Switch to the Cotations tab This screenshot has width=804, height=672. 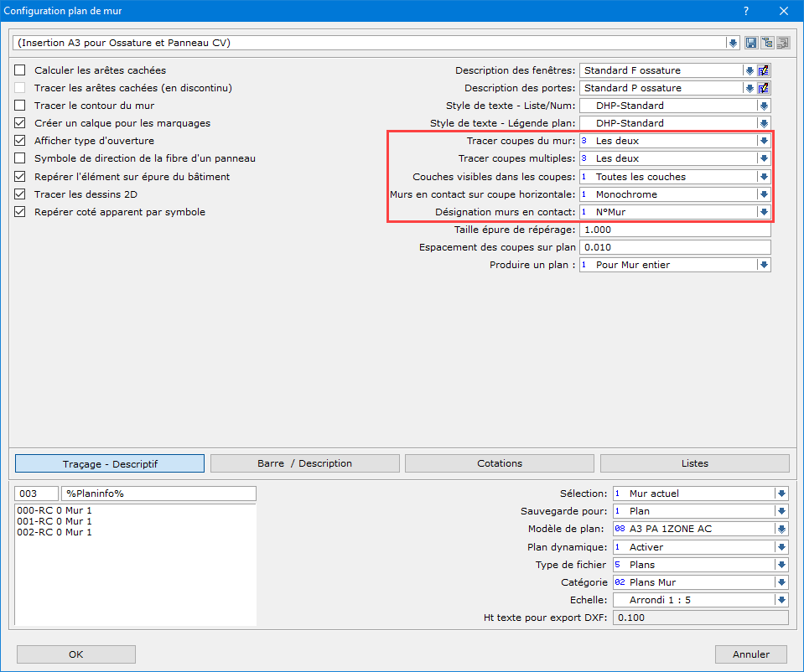point(500,463)
